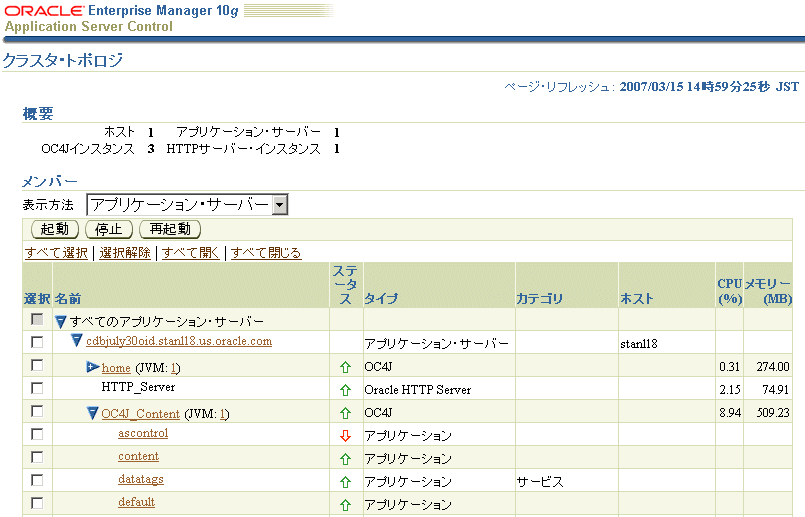Check the cdbjuly30oid.stanl18.us.oracle.com row checkbox
Image resolution: width=805 pixels, height=517 pixels.
[x=37, y=342]
